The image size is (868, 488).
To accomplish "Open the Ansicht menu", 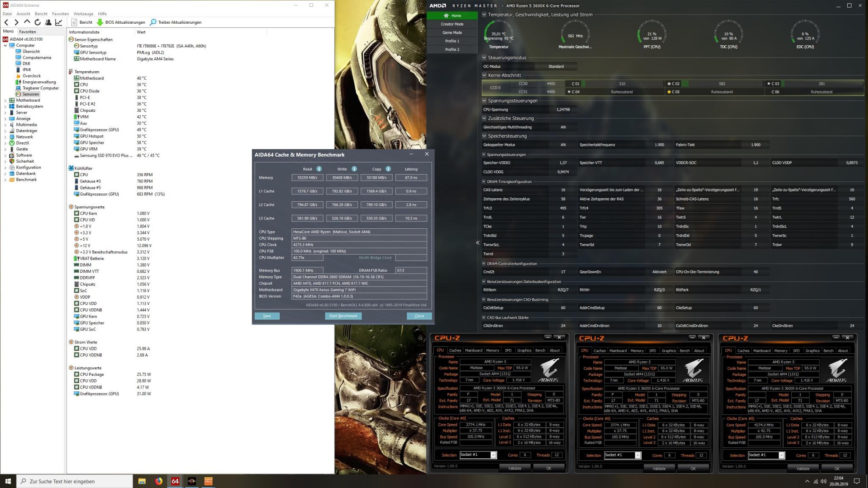I will (x=23, y=14).
